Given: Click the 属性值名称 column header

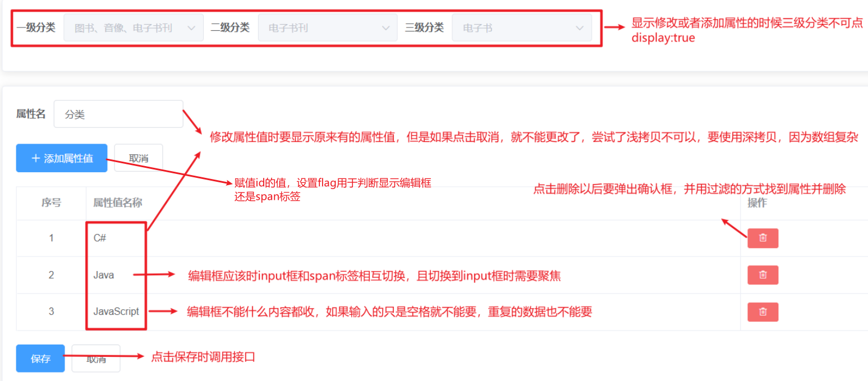Looking at the screenshot, I should point(118,203).
